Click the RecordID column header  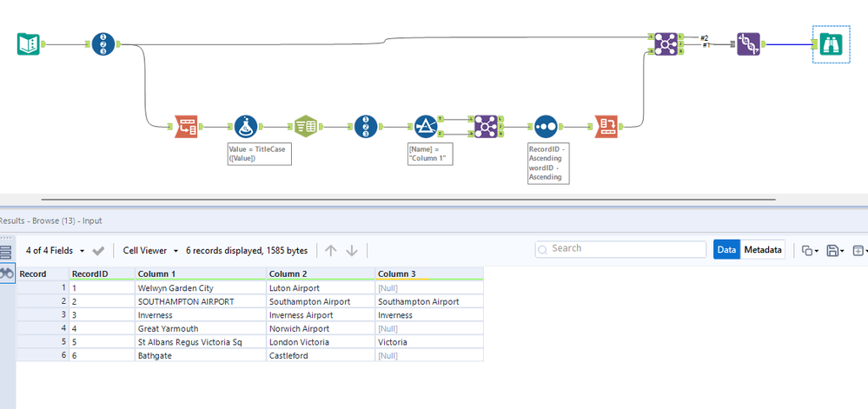102,274
